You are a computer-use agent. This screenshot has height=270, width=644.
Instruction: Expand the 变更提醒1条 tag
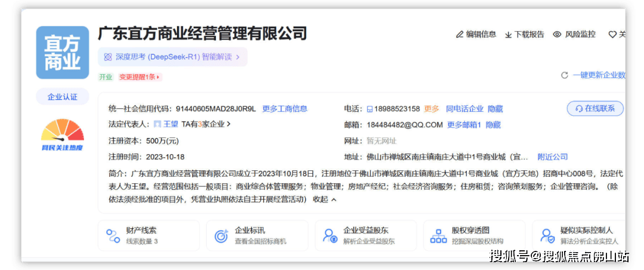point(140,77)
